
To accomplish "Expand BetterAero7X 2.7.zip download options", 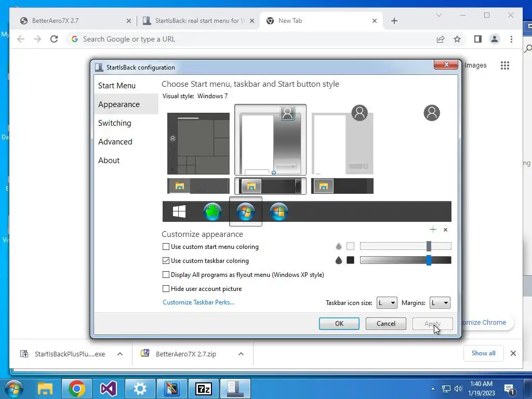I will (x=241, y=354).
